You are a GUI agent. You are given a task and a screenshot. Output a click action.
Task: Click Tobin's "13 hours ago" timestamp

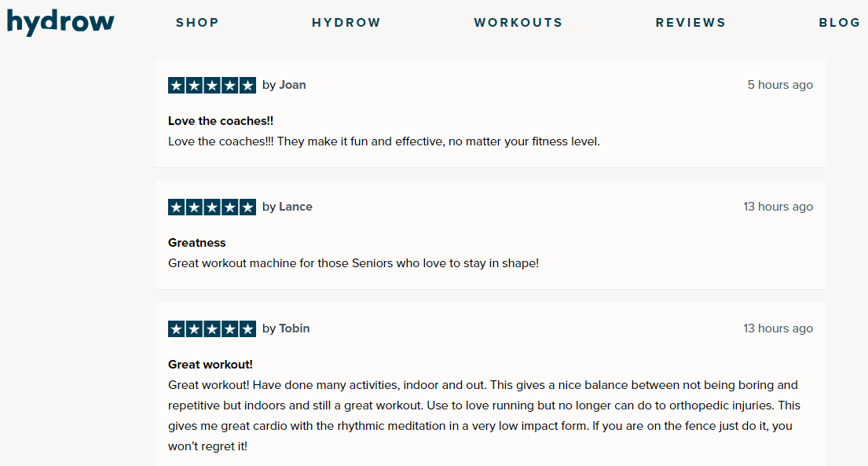tap(778, 328)
